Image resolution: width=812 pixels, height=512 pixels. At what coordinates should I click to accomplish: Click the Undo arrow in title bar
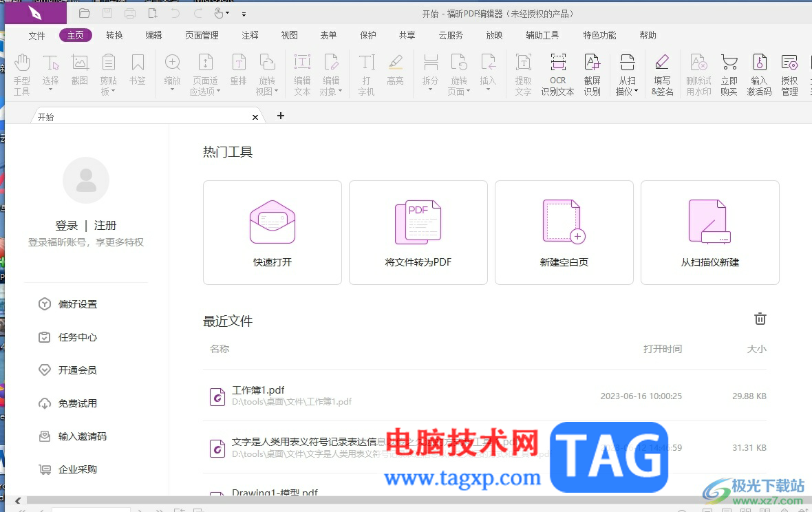pyautogui.click(x=175, y=14)
